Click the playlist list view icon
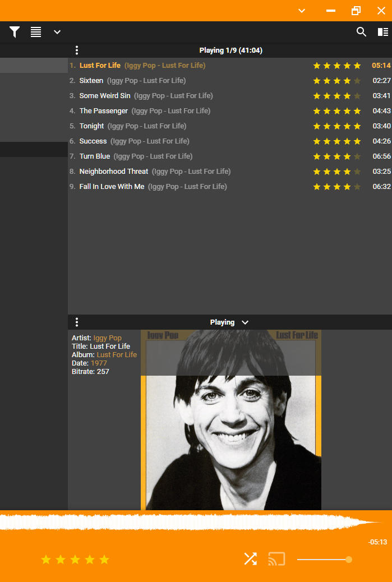This screenshot has height=582, width=392. coord(36,32)
